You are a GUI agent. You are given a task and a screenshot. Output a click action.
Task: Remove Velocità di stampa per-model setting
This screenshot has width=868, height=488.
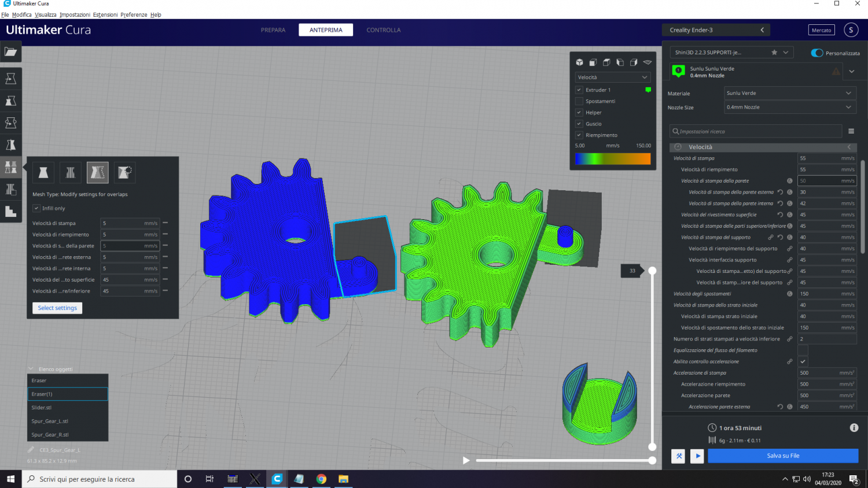[165, 223]
